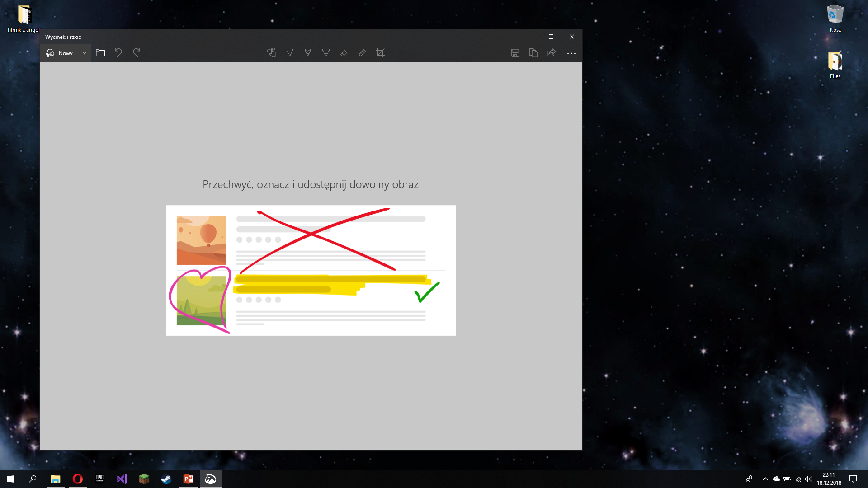Image resolution: width=868 pixels, height=488 pixels.
Task: Open the See more ellipsis menu
Action: pos(571,53)
